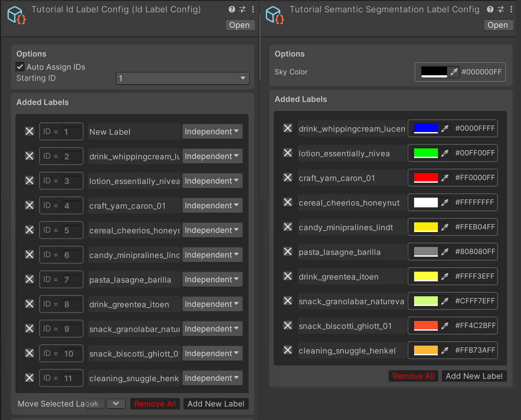Screen dimensions: 521x420
Task: Open more options menu for Id Label Config
Action: pos(253,9)
